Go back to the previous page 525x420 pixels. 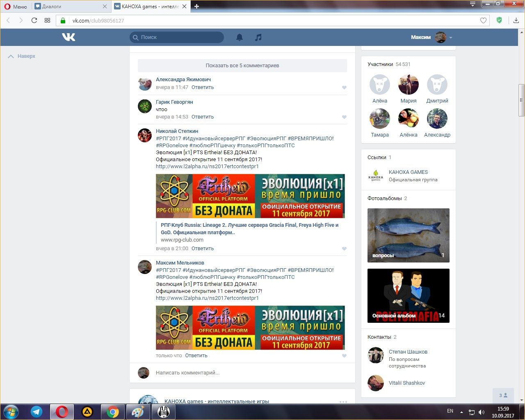tap(9, 21)
